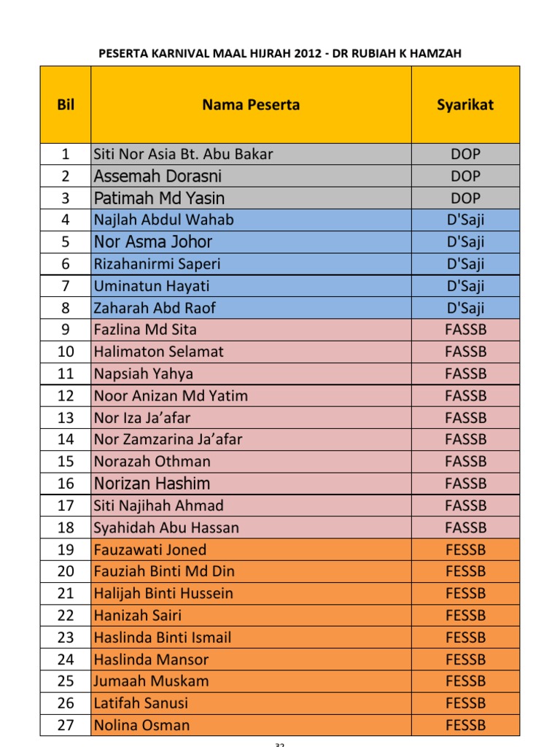Select the Patimah Md Yasin row
The image size is (560, 747).
pyautogui.click(x=159, y=198)
